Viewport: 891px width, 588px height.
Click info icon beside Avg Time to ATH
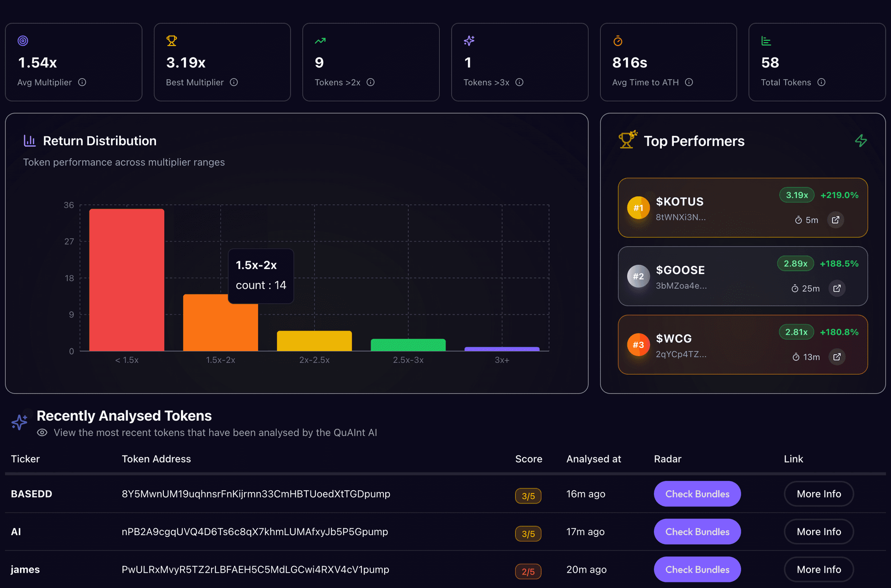click(689, 82)
